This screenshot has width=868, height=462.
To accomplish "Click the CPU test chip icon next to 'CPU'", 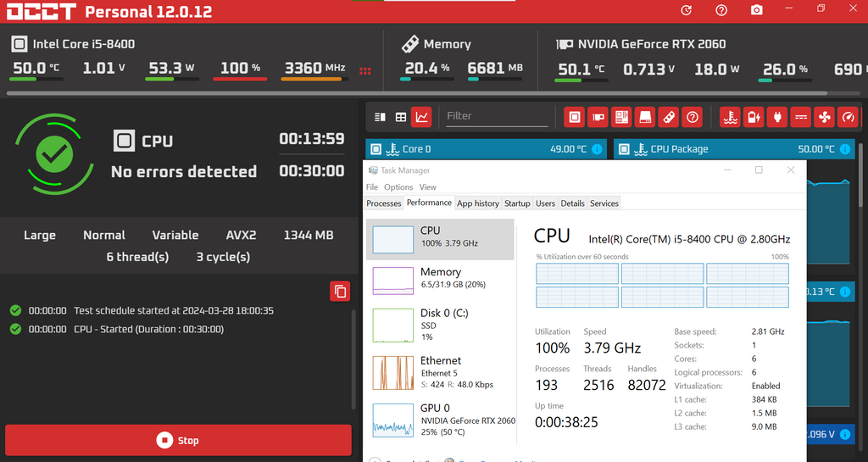I will coord(124,141).
